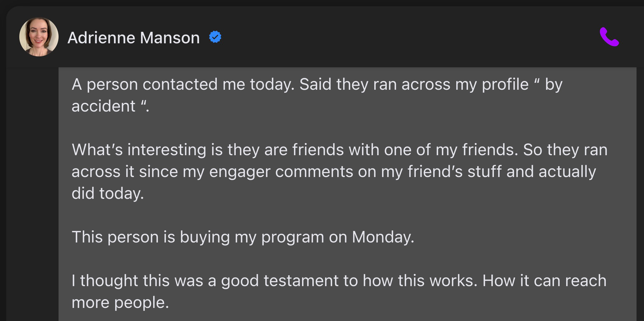
Task: Click the sentence "This person is buying my program"
Action: click(x=243, y=237)
